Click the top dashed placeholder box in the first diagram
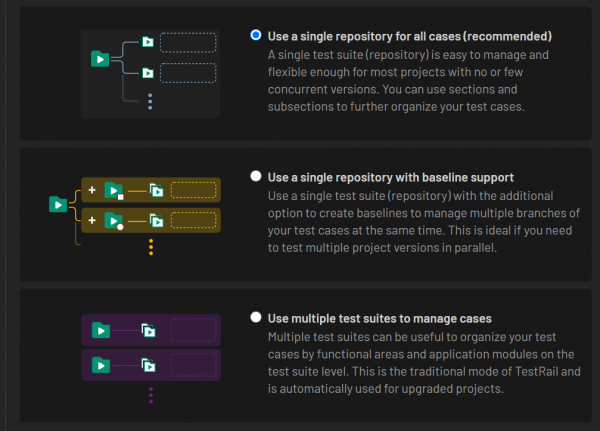The image size is (600, 431). [187, 42]
